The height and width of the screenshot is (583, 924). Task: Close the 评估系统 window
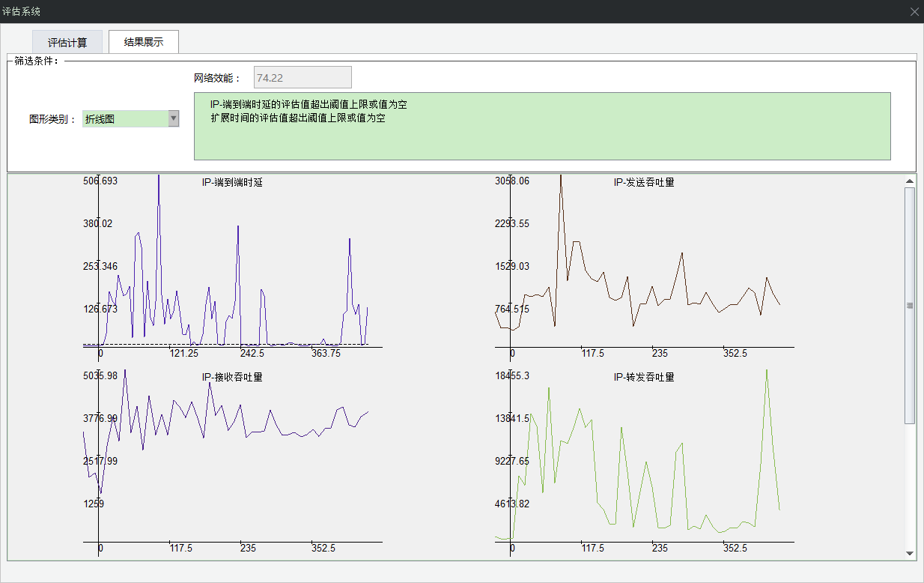click(914, 11)
